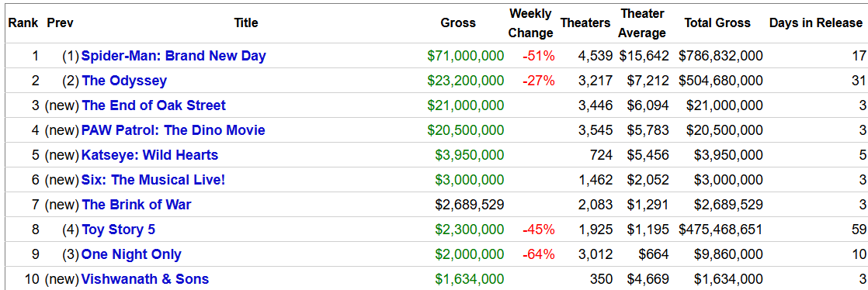Click The Brink of War title

click(136, 205)
